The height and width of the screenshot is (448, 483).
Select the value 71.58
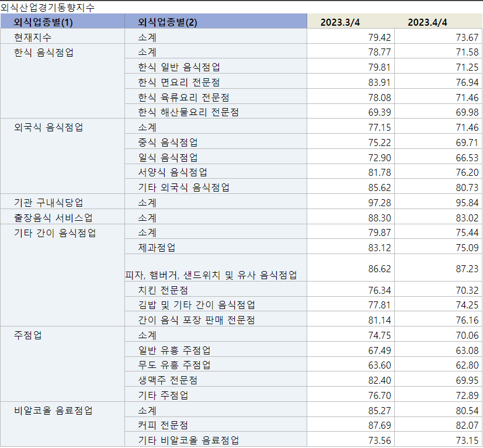pos(467,53)
